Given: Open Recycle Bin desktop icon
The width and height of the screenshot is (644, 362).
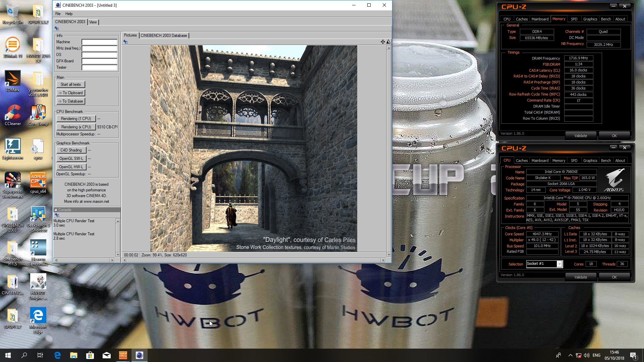Looking at the screenshot, I should tap(12, 13).
